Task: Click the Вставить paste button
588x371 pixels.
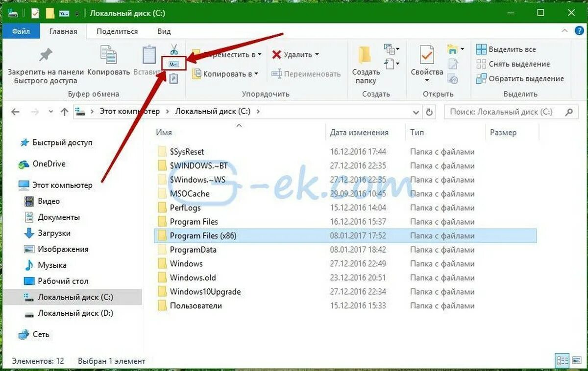Action: click(x=148, y=61)
